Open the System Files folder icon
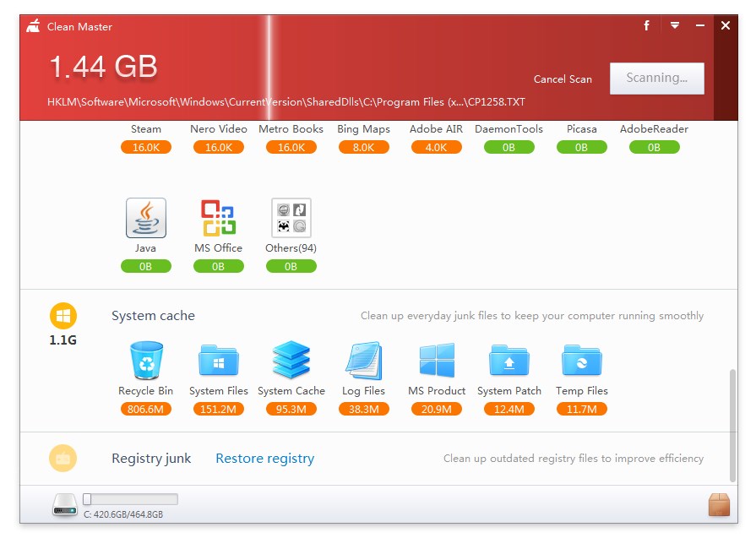The height and width of the screenshot is (538, 756). [219, 360]
